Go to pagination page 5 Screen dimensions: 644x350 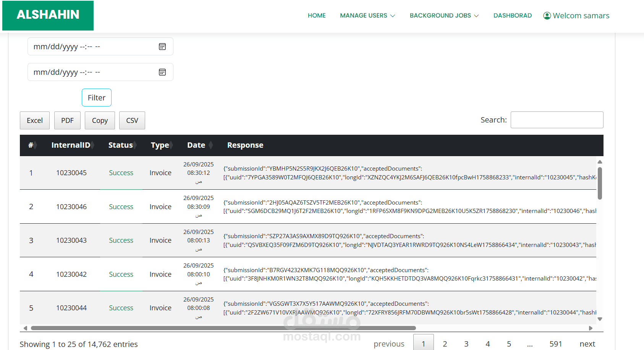point(509,344)
